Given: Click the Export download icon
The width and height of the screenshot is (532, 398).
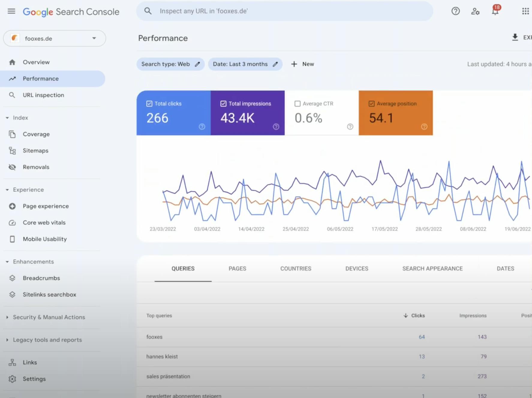Looking at the screenshot, I should pyautogui.click(x=515, y=37).
